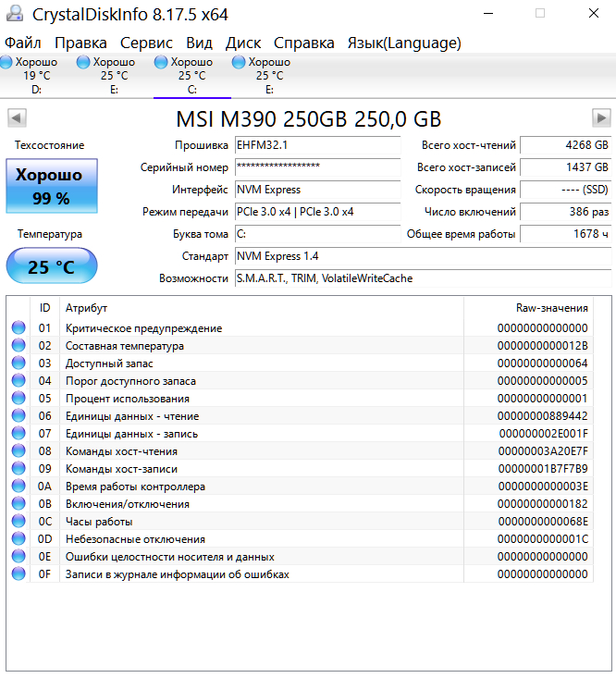Click the Буква тома field C:
616x678 pixels.
[x=318, y=234]
